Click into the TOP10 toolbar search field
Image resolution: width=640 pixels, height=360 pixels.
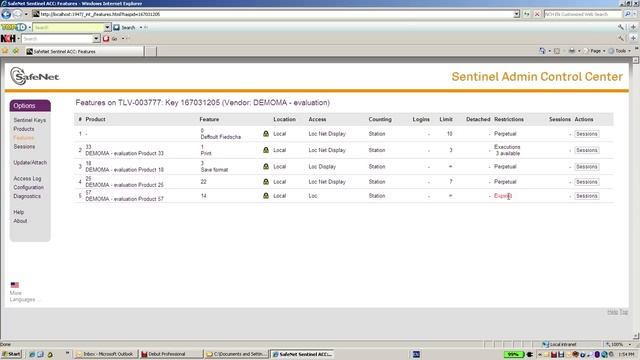tap(68, 27)
